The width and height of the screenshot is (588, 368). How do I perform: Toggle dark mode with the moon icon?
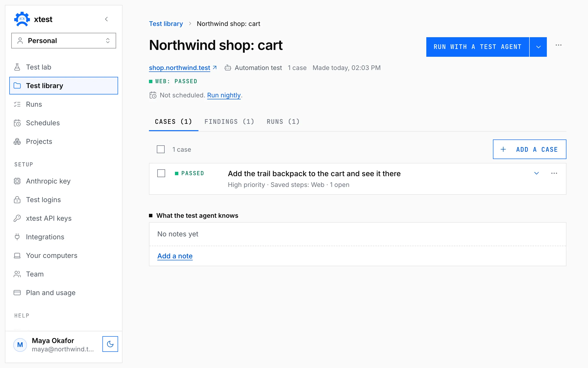click(110, 344)
